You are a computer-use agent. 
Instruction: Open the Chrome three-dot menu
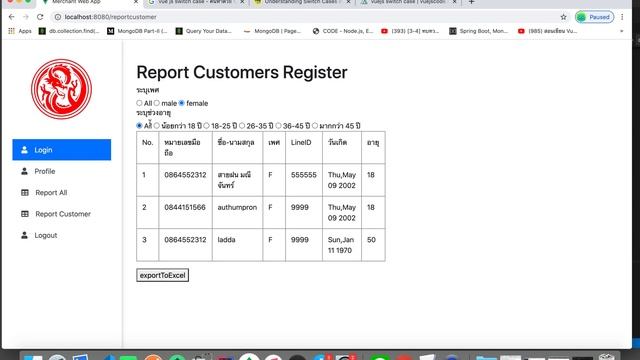pyautogui.click(x=622, y=17)
